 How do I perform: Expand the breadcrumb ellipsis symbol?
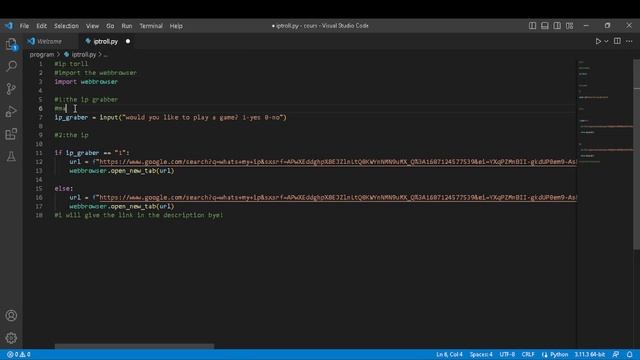coord(106,55)
